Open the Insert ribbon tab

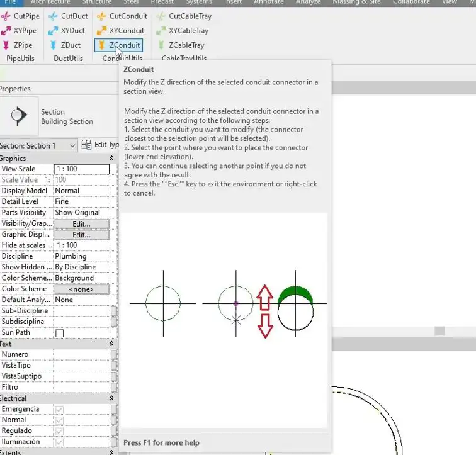tap(233, 2)
